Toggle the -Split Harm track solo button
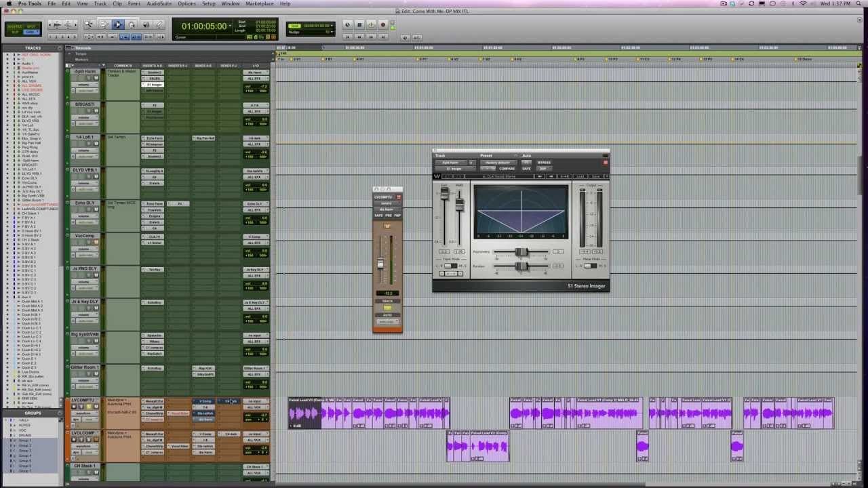This screenshot has height=488, width=868. tap(89, 78)
